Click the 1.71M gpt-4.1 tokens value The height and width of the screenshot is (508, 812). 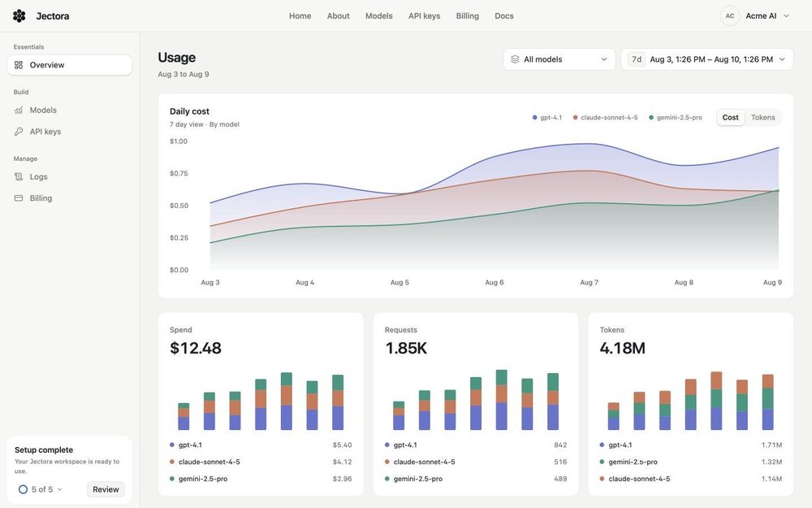(x=771, y=445)
